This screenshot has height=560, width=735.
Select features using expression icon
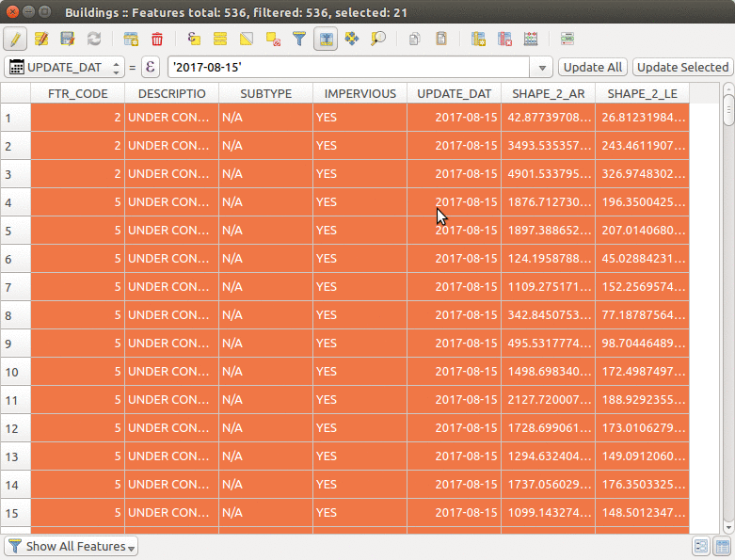194,39
